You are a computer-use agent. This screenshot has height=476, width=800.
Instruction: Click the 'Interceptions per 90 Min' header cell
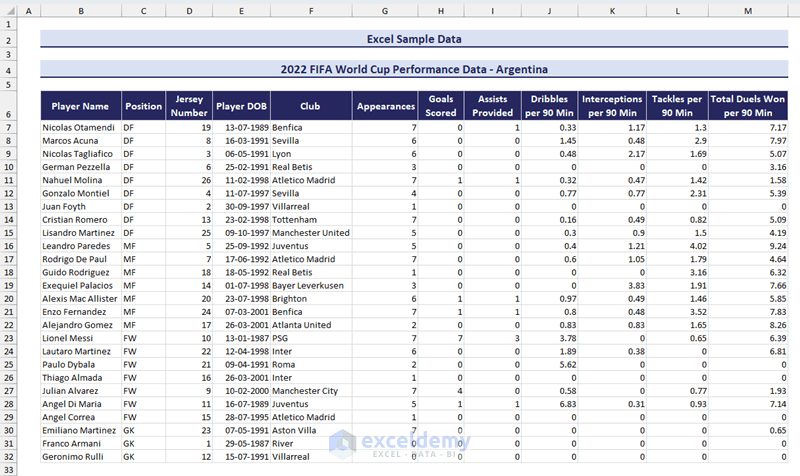point(612,106)
